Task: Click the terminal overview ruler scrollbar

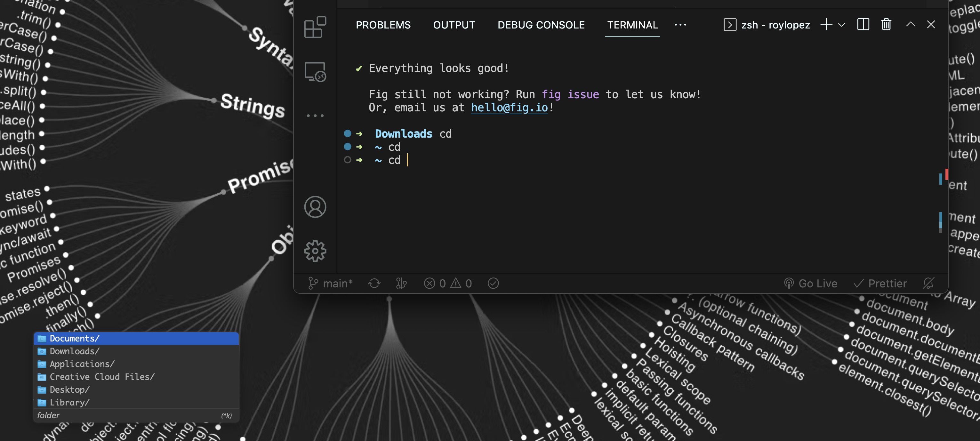Action: (x=943, y=179)
